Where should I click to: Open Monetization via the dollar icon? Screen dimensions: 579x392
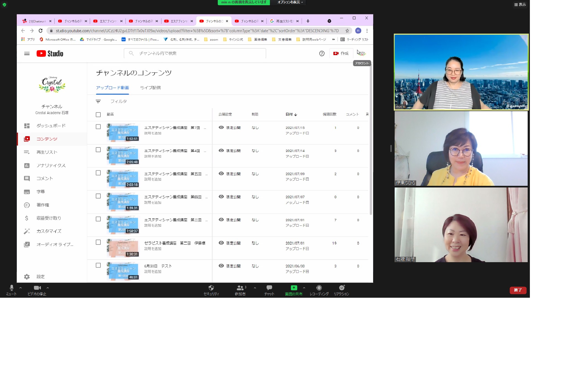(x=27, y=218)
